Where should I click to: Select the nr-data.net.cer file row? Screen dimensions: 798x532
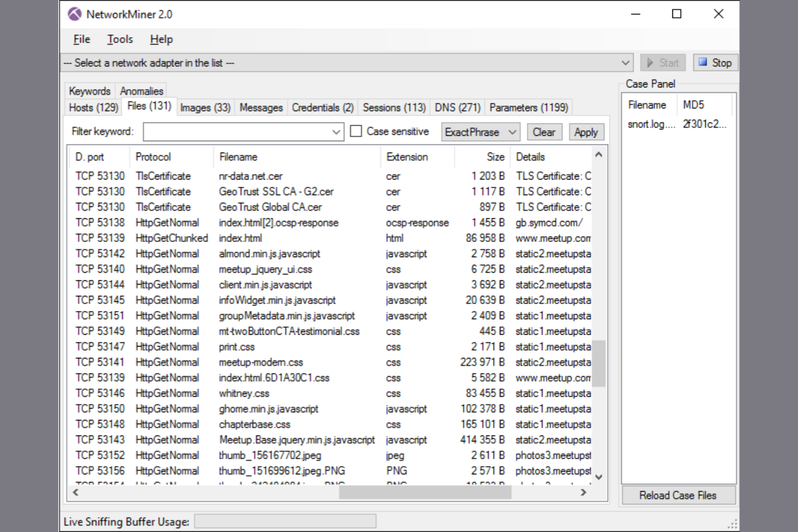[x=330, y=176]
